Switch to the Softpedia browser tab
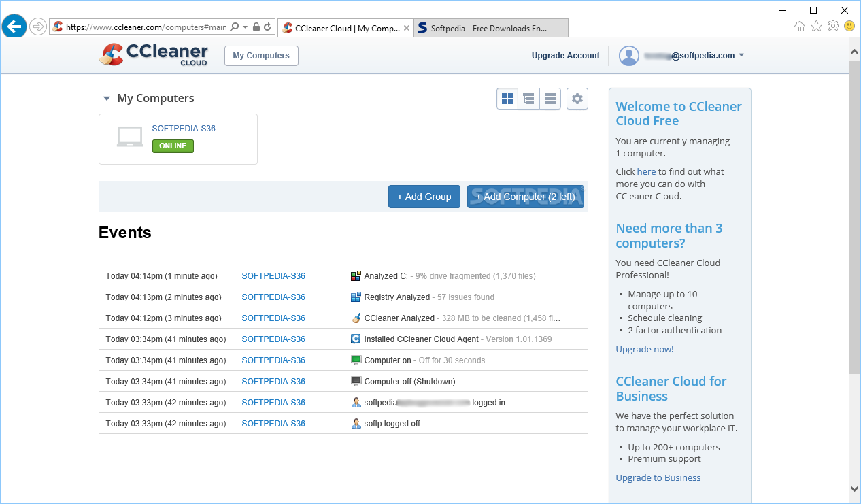The image size is (861, 504). pyautogui.click(x=482, y=29)
